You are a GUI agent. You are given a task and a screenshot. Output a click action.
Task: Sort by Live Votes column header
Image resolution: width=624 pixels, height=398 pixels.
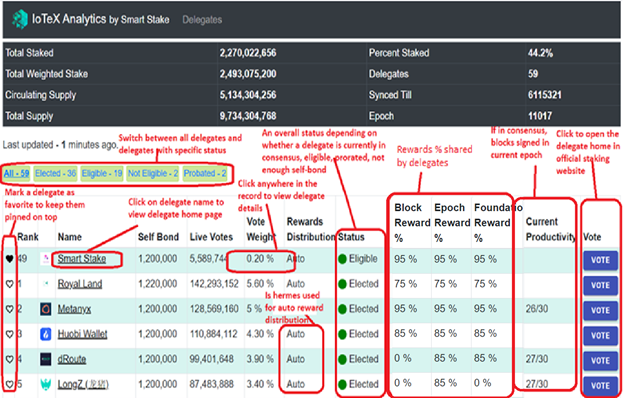(x=211, y=237)
